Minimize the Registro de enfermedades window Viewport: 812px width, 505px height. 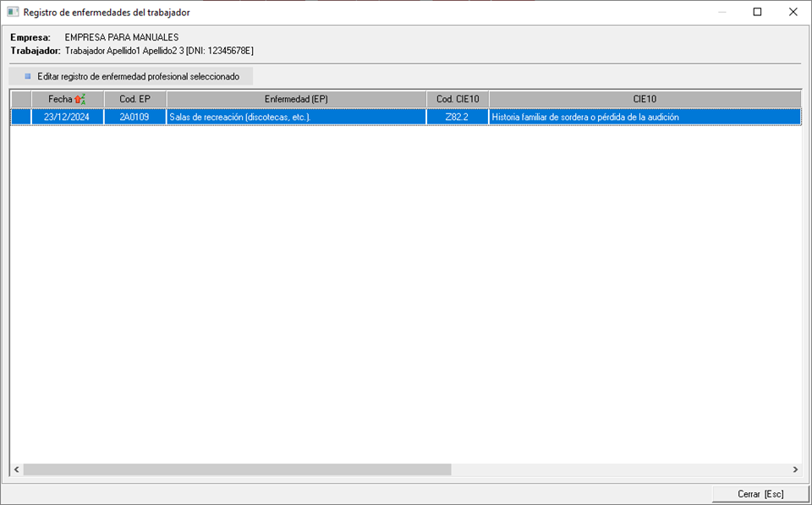coord(721,12)
